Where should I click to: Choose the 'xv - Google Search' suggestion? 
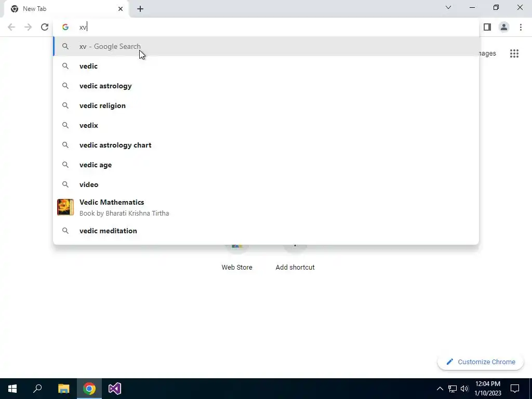(266, 46)
